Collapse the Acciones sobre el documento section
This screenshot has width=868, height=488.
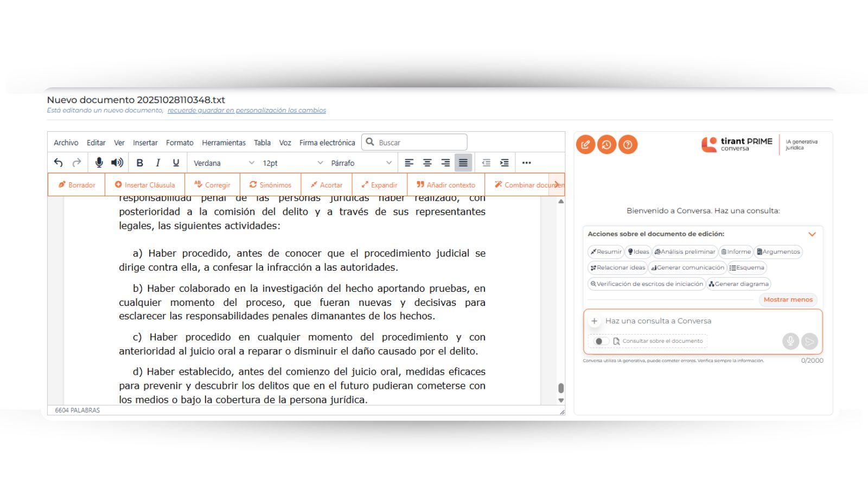pyautogui.click(x=812, y=234)
